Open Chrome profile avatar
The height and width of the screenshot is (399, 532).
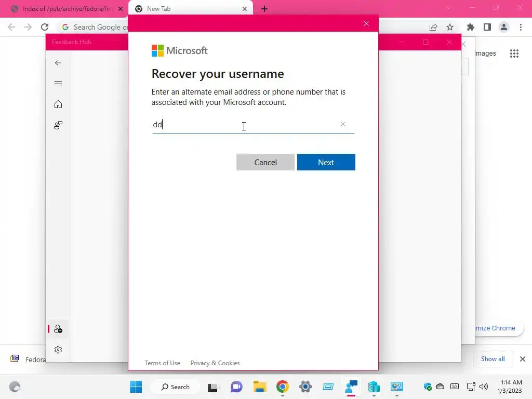pos(504,27)
